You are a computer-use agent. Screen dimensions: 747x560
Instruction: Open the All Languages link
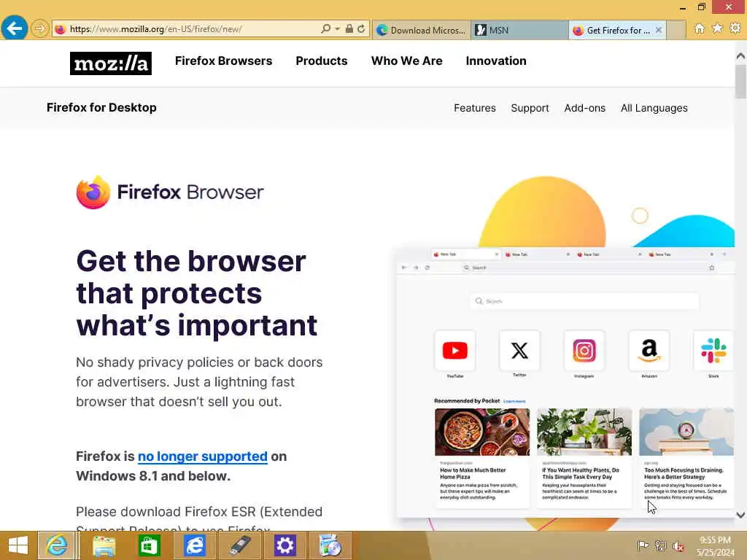(x=654, y=108)
